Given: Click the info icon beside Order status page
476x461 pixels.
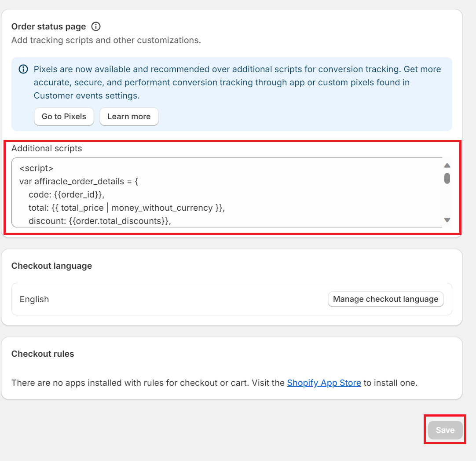Looking at the screenshot, I should (x=96, y=26).
